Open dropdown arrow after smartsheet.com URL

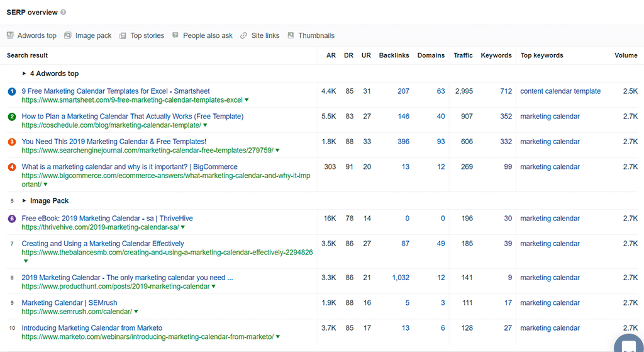click(x=247, y=100)
